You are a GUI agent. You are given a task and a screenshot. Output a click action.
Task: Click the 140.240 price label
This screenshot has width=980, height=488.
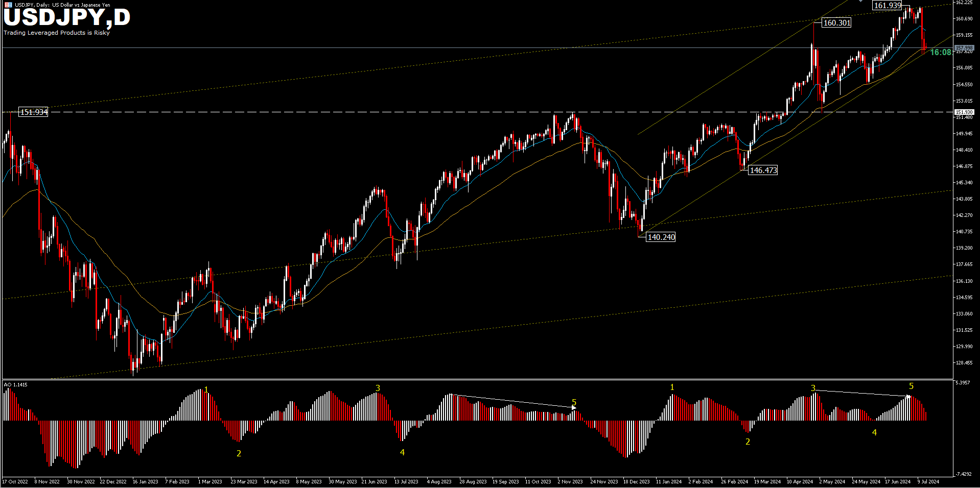click(x=661, y=237)
